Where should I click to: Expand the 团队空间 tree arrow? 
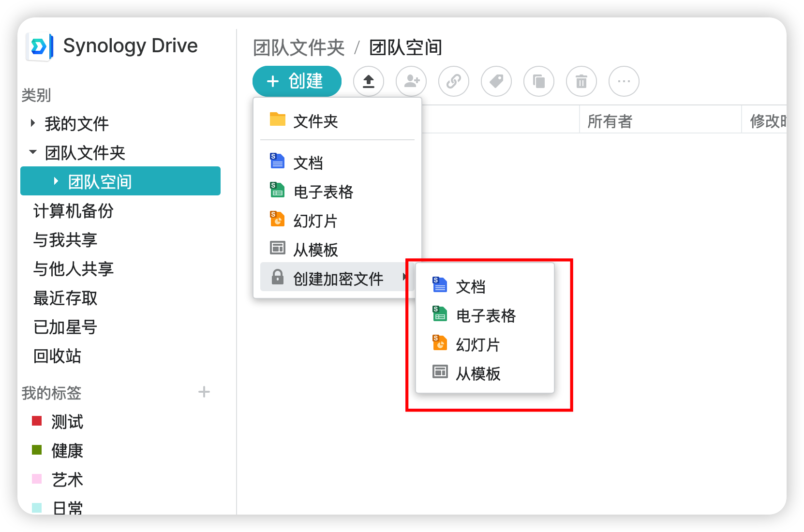pos(56,181)
